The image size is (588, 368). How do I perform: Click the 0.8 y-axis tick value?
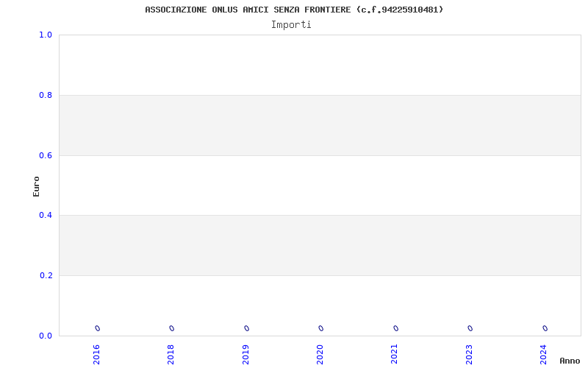pyautogui.click(x=46, y=96)
